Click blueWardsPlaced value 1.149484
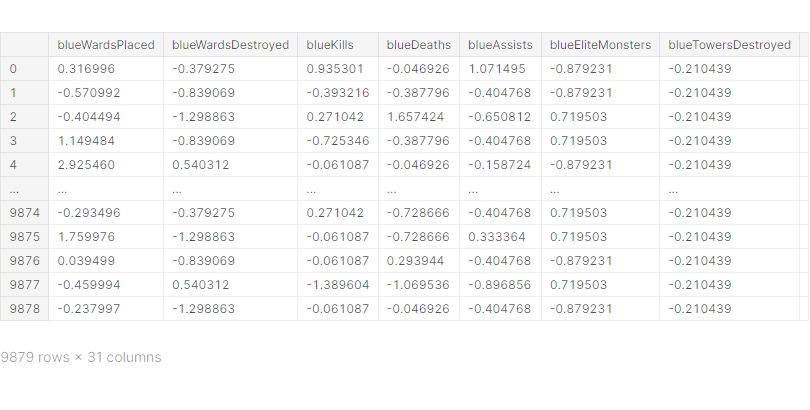The image size is (810, 410). pos(86,141)
